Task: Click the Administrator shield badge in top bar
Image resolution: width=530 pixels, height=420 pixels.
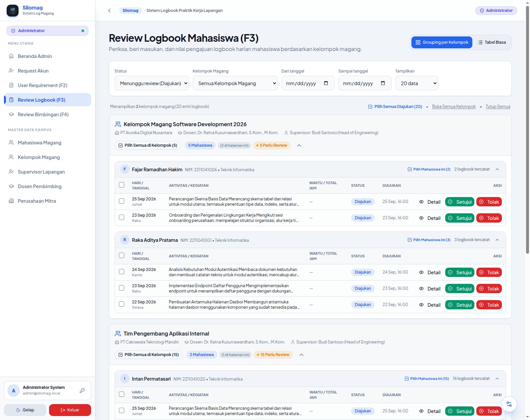Action: tap(496, 11)
